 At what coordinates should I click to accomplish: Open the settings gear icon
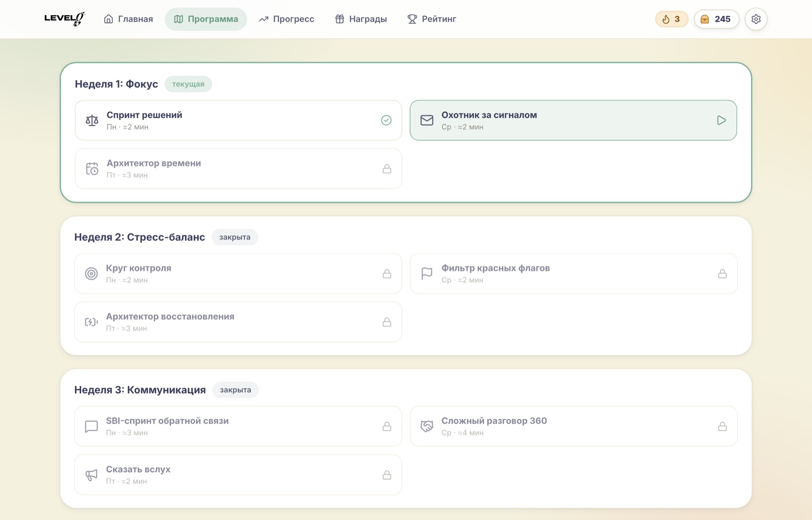(x=756, y=19)
